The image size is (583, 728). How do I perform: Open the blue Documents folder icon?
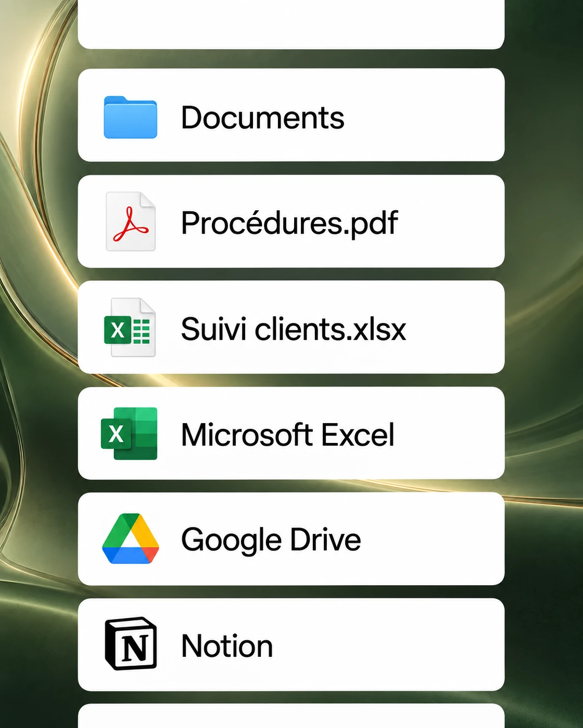point(130,117)
